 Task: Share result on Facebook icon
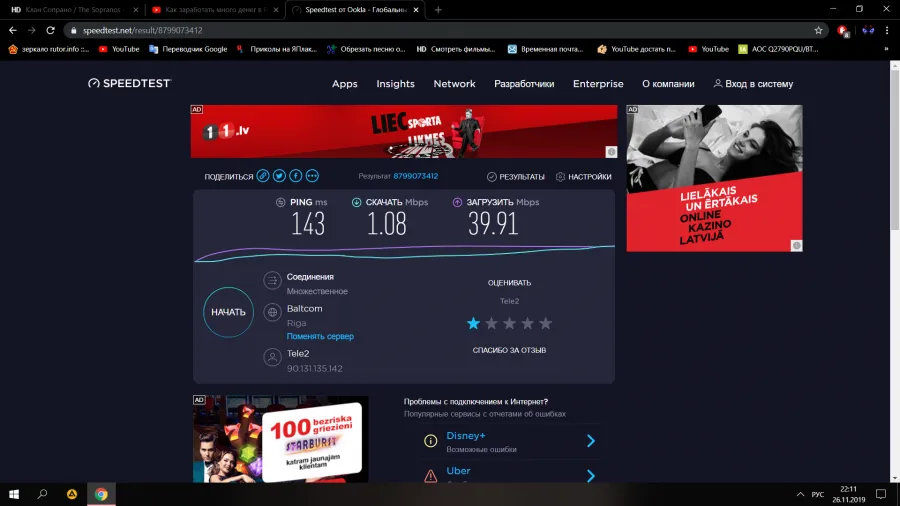[296, 176]
